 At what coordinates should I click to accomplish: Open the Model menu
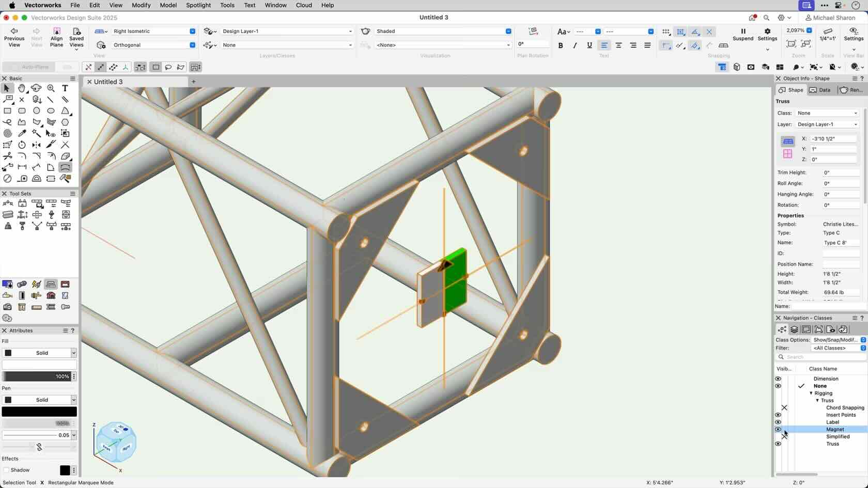pyautogui.click(x=168, y=5)
